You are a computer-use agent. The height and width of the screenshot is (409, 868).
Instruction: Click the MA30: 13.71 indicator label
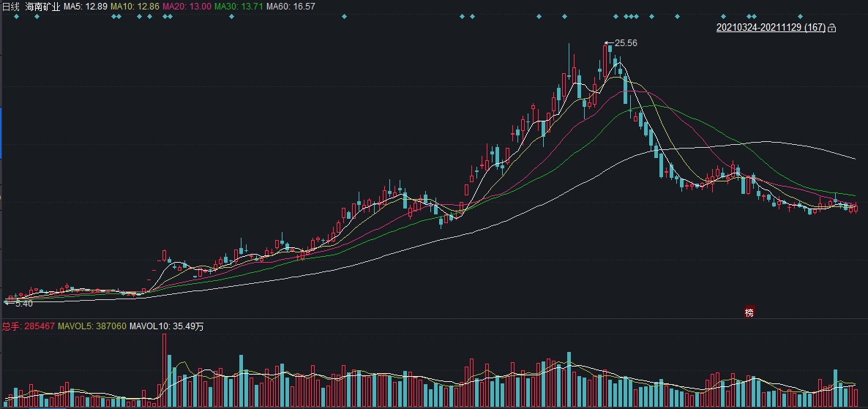(239, 7)
